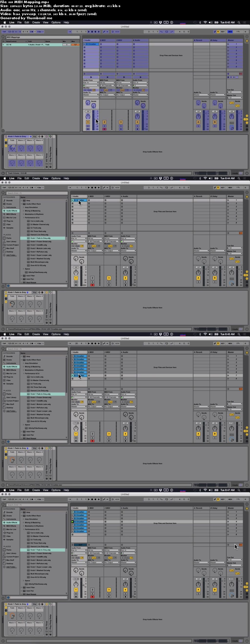The height and width of the screenshot is (644, 250).
Task: Open Create menu in the 8:42 AM menu bar
Action: coord(36,22)
